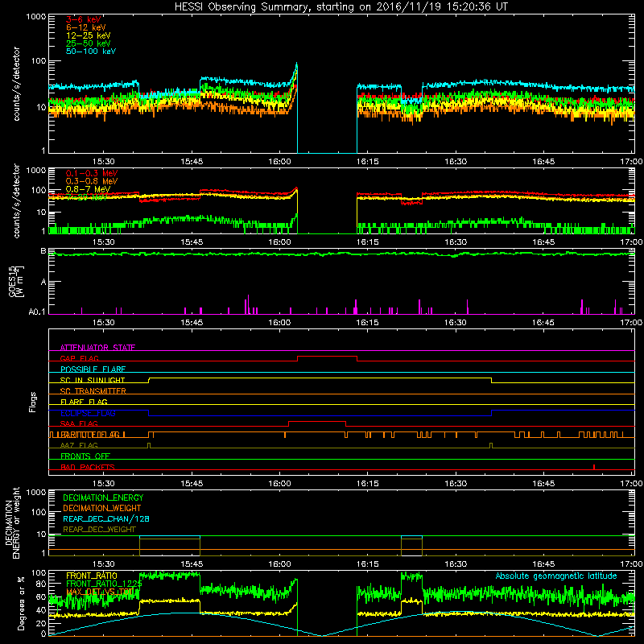Click the 0.3-0.8 MeV legend label
This screenshot has height=644, width=644.
click(92, 181)
